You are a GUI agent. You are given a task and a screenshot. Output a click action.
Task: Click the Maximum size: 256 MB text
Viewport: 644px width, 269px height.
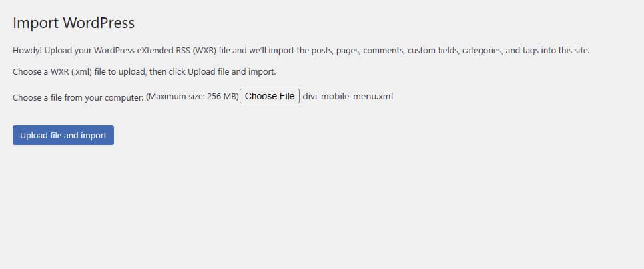[192, 97]
